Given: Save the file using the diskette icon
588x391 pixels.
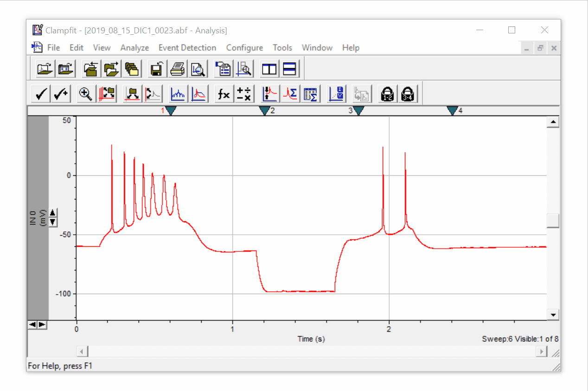Looking at the screenshot, I should [156, 69].
